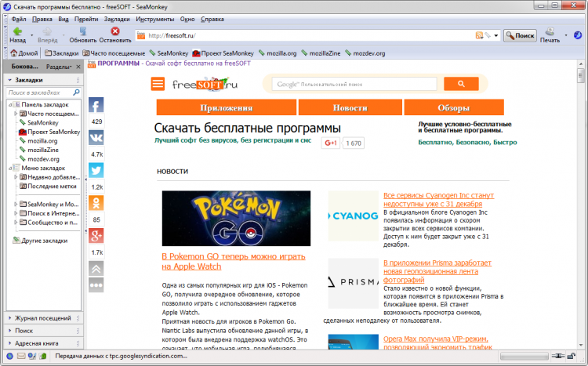Close the sidebar with X button

78,67
